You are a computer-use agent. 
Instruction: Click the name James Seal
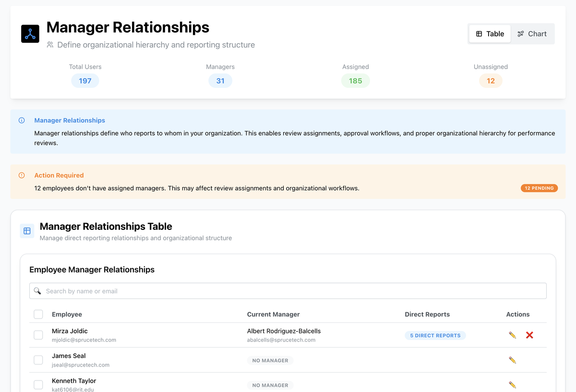point(69,356)
